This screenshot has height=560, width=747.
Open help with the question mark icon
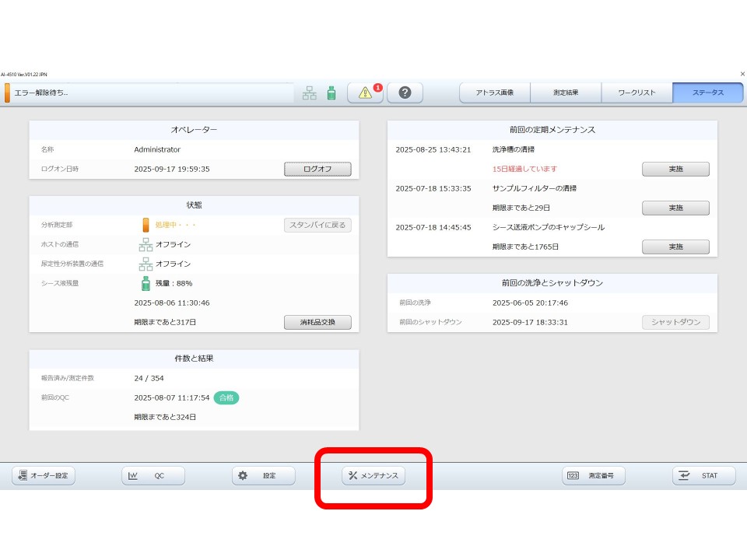pyautogui.click(x=405, y=93)
